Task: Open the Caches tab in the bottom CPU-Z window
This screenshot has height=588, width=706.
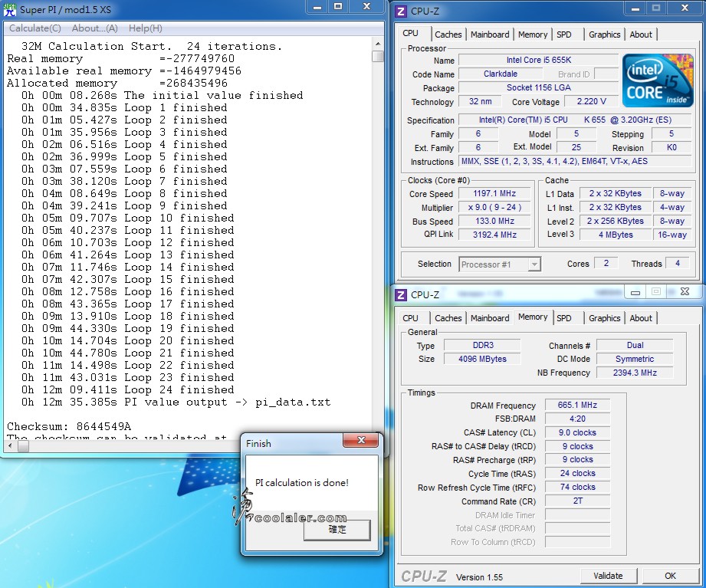Action: (448, 318)
